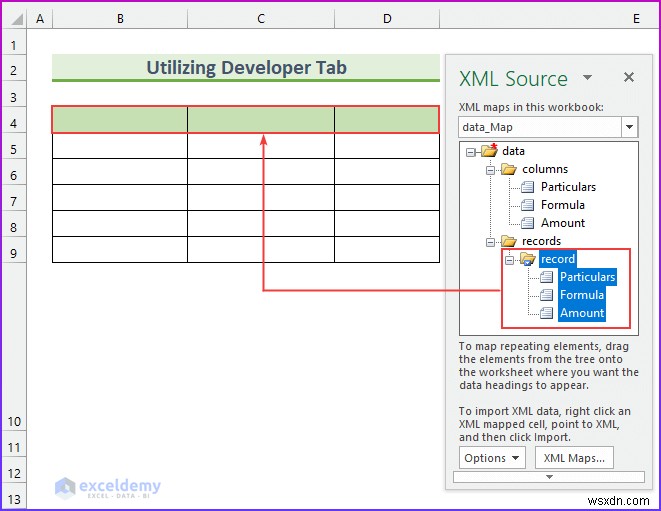Select highlighted Formula under record
Viewport: 661px width, 511px height.
pos(582,295)
